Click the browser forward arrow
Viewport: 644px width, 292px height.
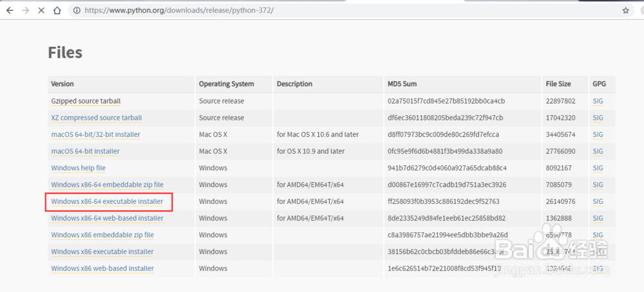26,11
